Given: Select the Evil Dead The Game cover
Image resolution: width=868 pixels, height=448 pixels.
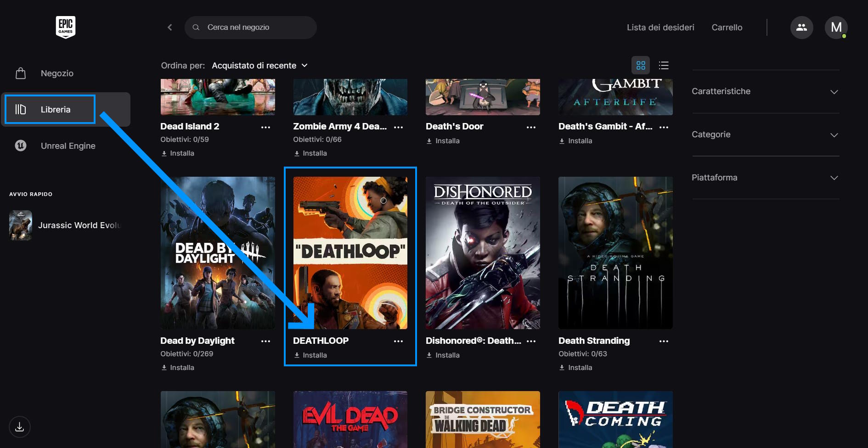Looking at the screenshot, I should (350, 420).
